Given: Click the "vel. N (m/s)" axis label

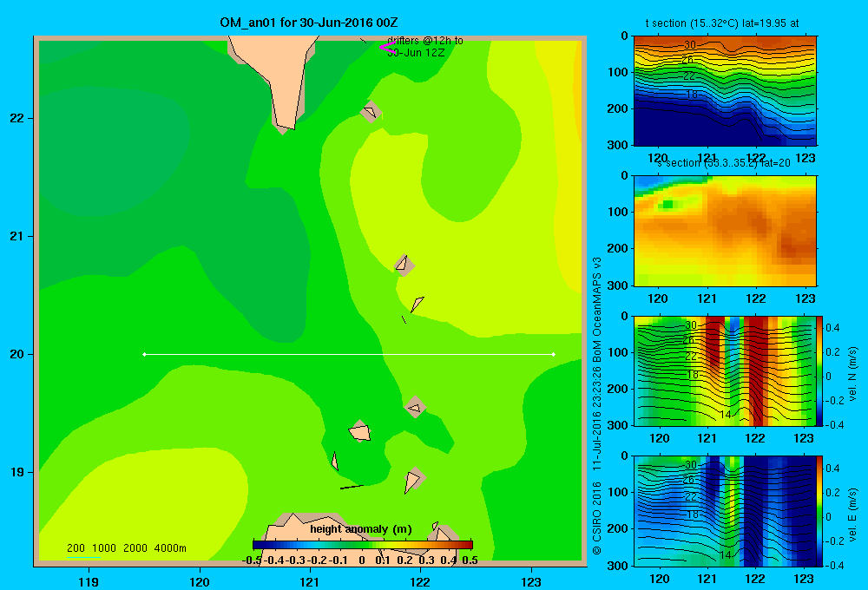Looking at the screenshot, I should [852, 374].
